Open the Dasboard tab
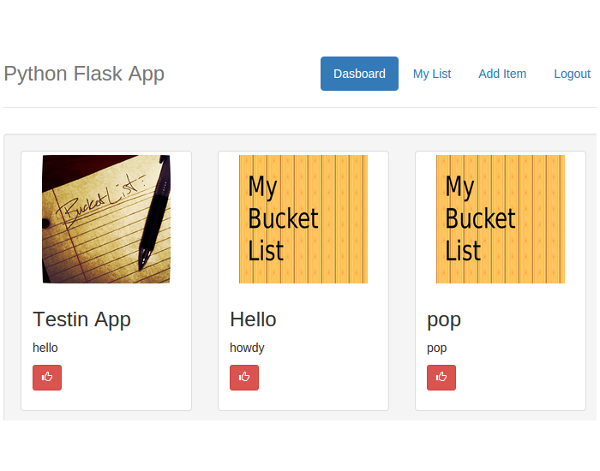600x471 pixels. (359, 73)
